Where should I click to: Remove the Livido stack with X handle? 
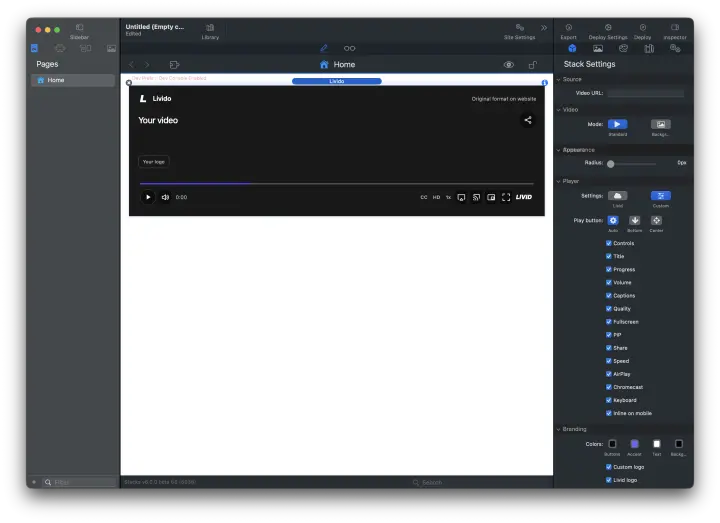tap(129, 83)
